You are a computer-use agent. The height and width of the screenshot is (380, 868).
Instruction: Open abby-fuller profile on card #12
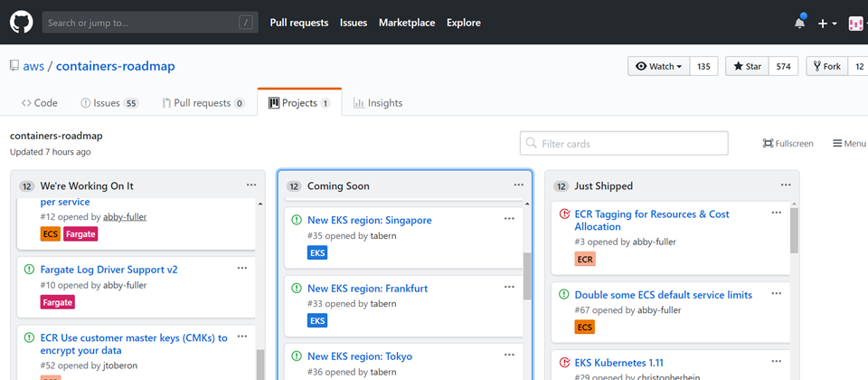pyautogui.click(x=125, y=217)
